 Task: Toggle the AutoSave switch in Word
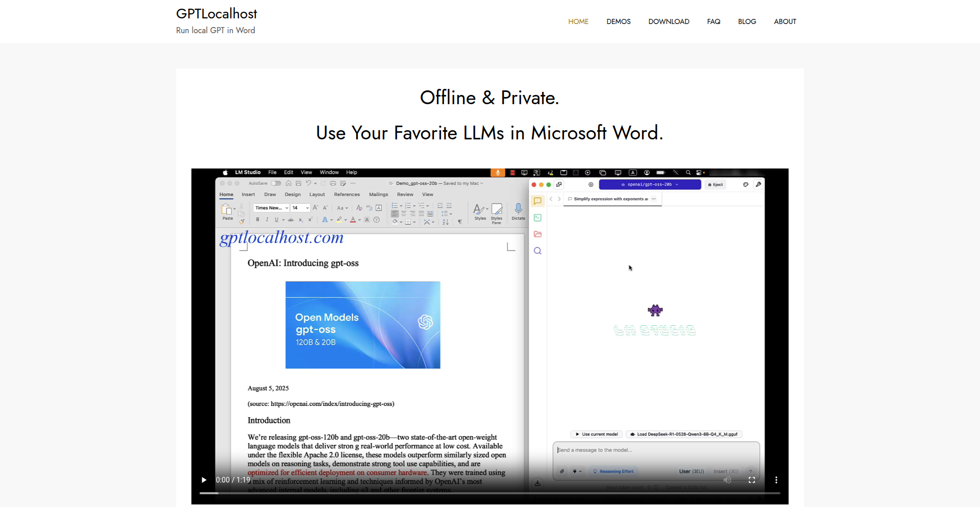point(276,183)
